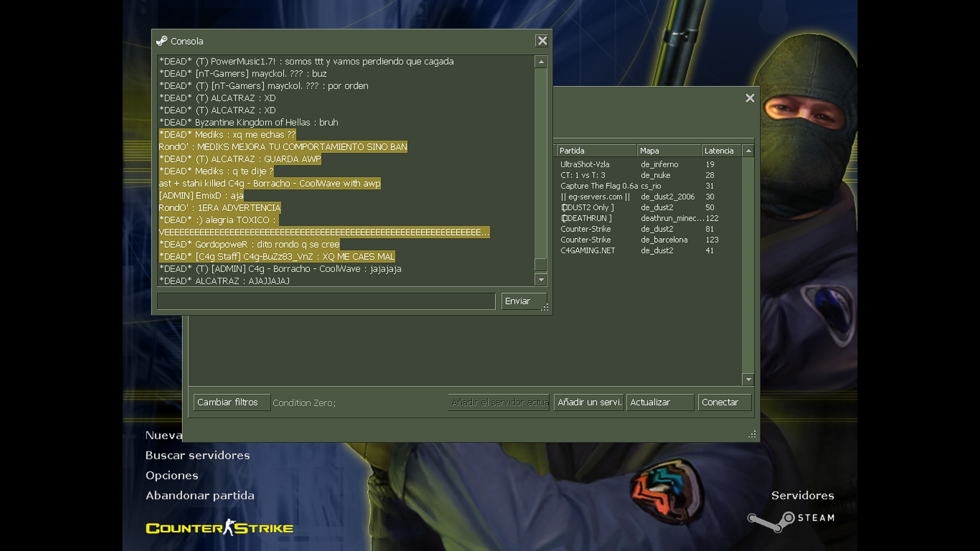This screenshot has width=980, height=551.
Task: Click the server browser resize grip
Action: click(752, 434)
